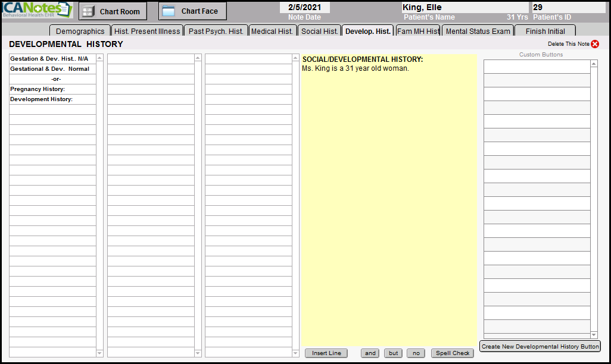Select the Finish Initial tab

(x=545, y=32)
